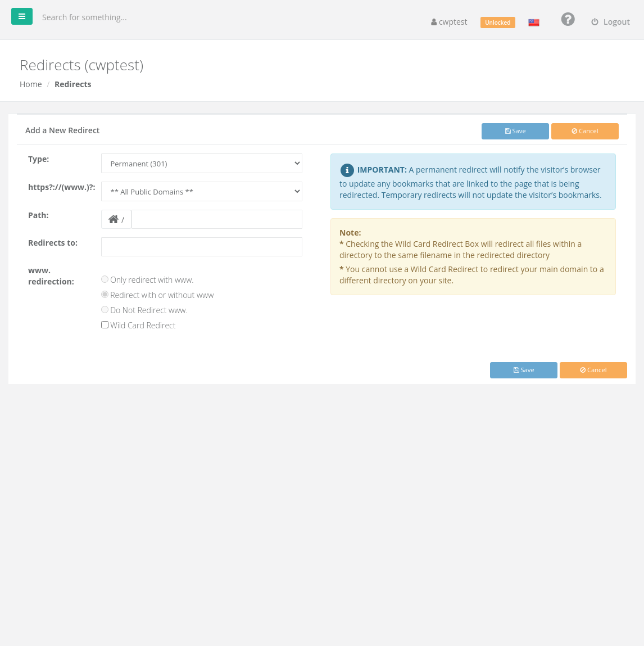
Task: Enable the Wild Card Redirect checkbox
Action: tap(105, 325)
